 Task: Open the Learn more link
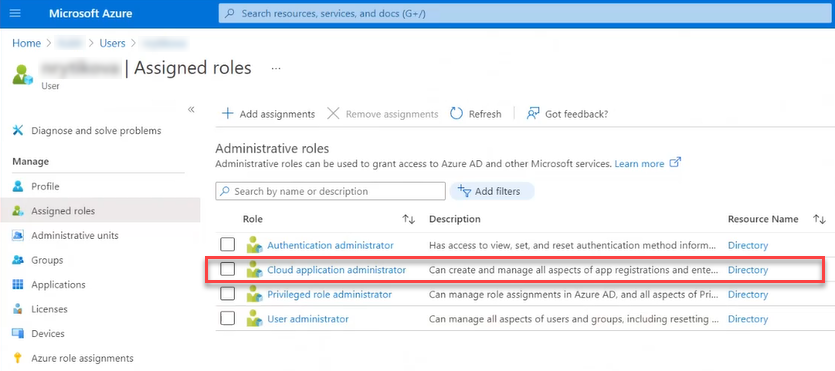coord(639,163)
